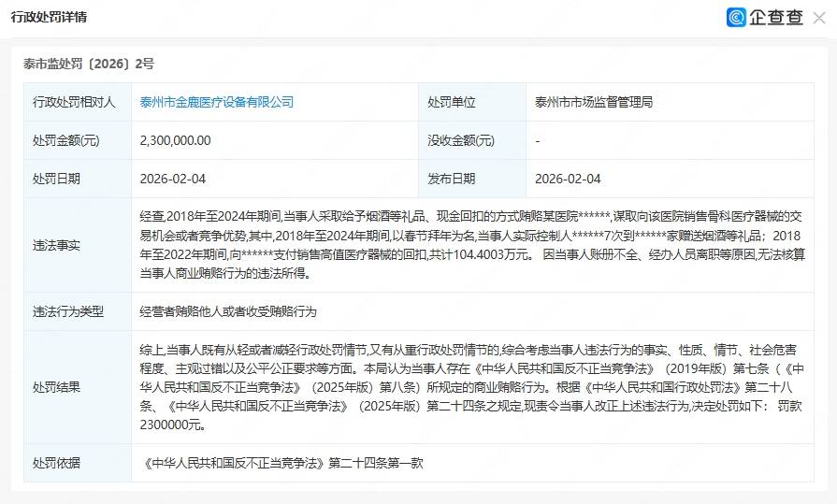Select the date value beside 处罚日期

(x=173, y=179)
